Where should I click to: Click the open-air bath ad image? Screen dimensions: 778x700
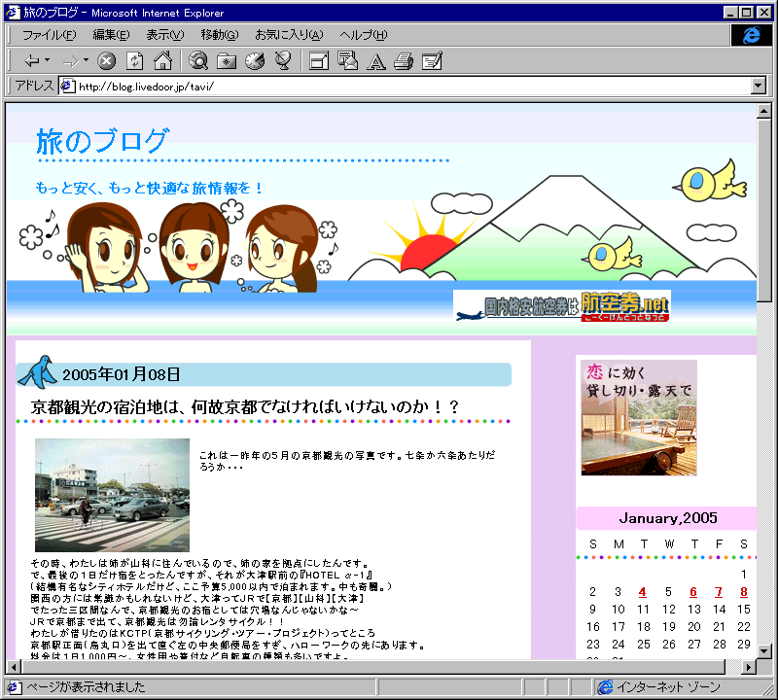tap(639, 418)
